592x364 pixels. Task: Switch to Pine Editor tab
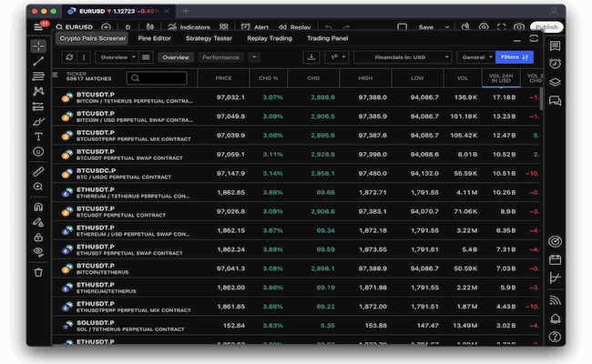155,38
